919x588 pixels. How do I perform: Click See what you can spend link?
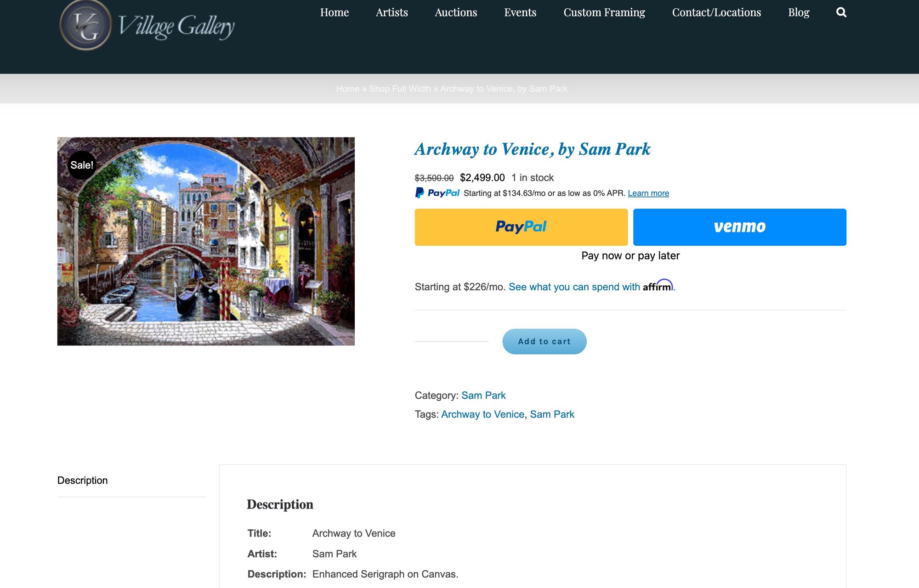(573, 287)
